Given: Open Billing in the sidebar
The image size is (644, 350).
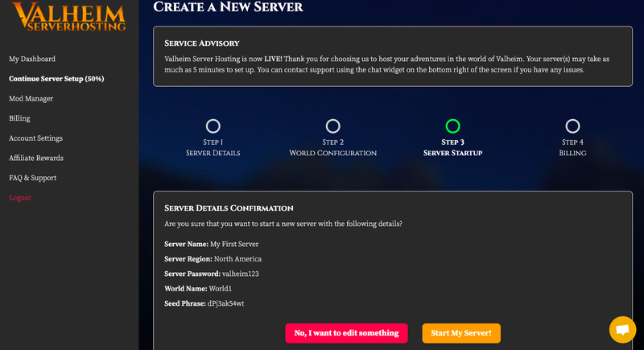Looking at the screenshot, I should (19, 118).
